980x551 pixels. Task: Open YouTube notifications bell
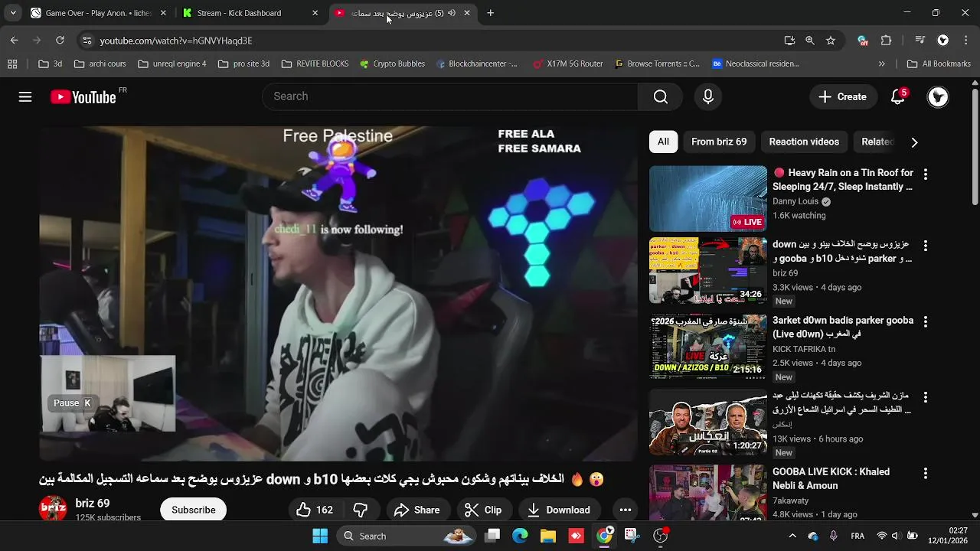tap(899, 96)
